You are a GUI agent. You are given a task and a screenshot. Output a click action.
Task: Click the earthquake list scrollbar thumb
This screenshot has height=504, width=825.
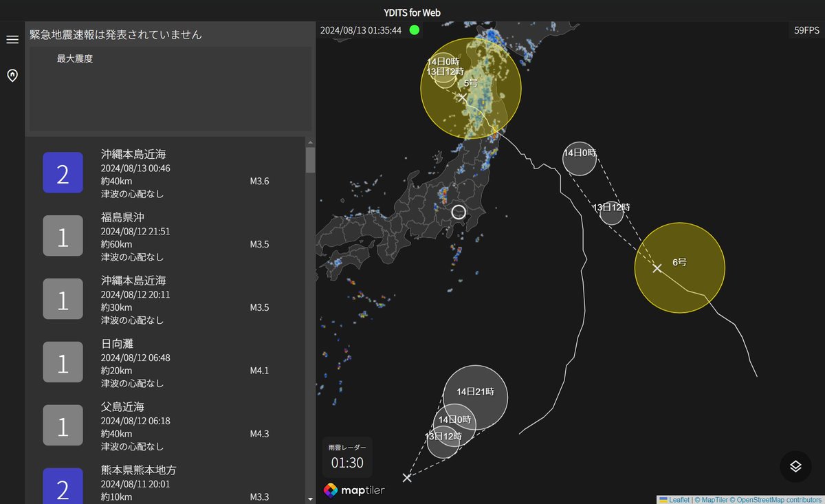tap(310, 160)
